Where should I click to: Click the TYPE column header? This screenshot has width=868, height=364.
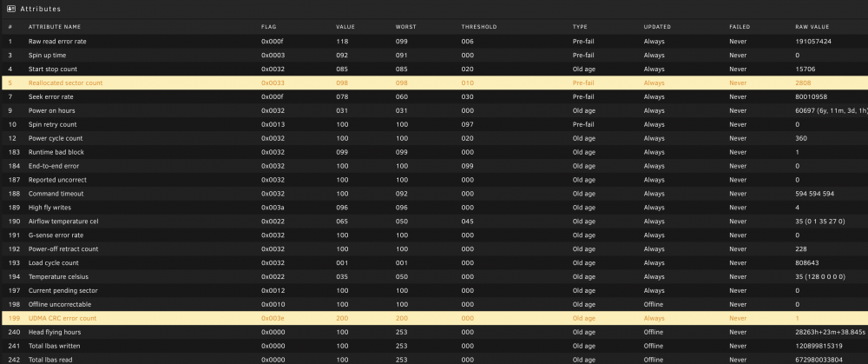[x=580, y=27]
